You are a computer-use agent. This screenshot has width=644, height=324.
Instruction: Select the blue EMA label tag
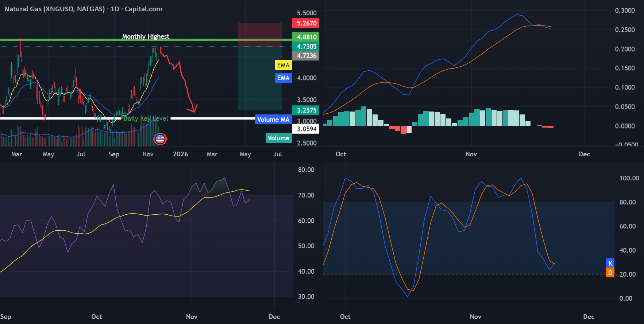tap(283, 78)
